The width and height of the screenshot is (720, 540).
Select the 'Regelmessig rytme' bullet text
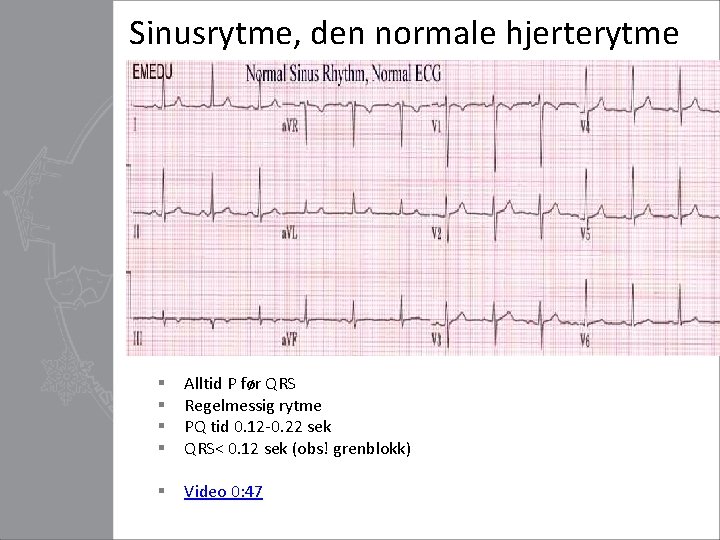pos(253,405)
